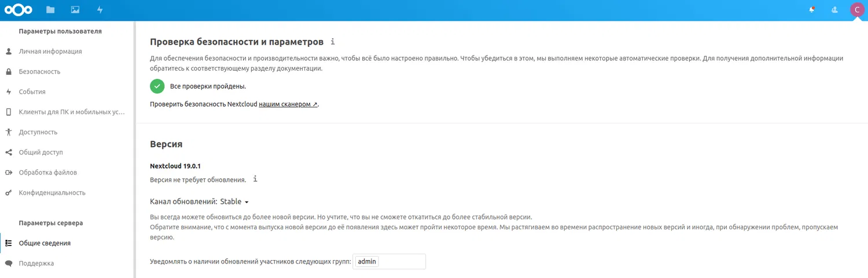
Task: Click the Версия section heading
Action: point(166,144)
